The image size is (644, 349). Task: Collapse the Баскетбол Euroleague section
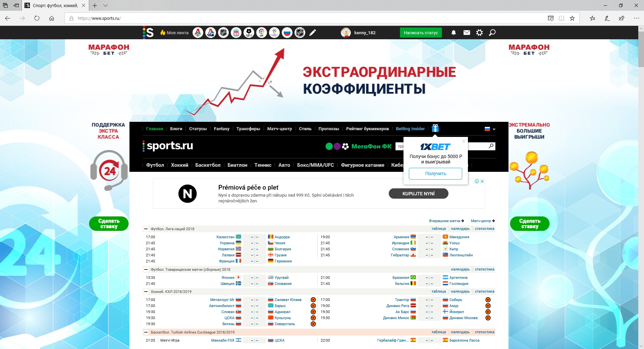tap(146, 332)
